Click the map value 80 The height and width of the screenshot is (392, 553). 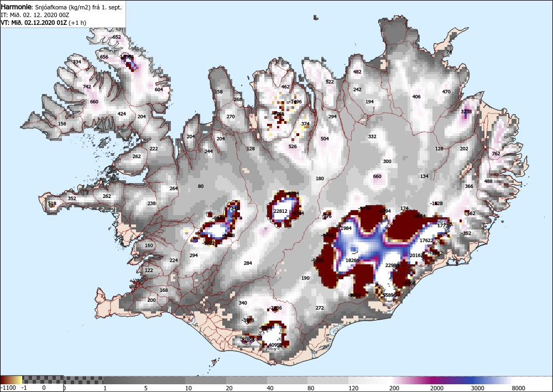pyautogui.click(x=201, y=186)
